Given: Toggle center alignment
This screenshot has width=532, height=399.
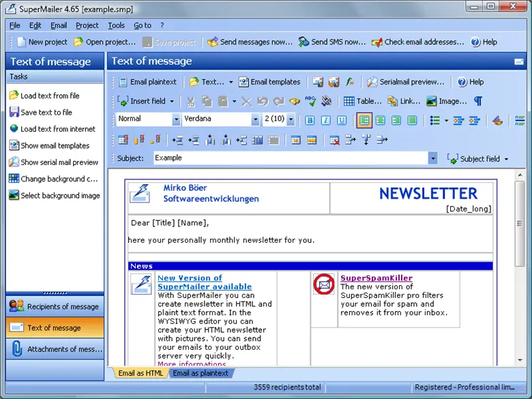Looking at the screenshot, I should click(x=381, y=121).
